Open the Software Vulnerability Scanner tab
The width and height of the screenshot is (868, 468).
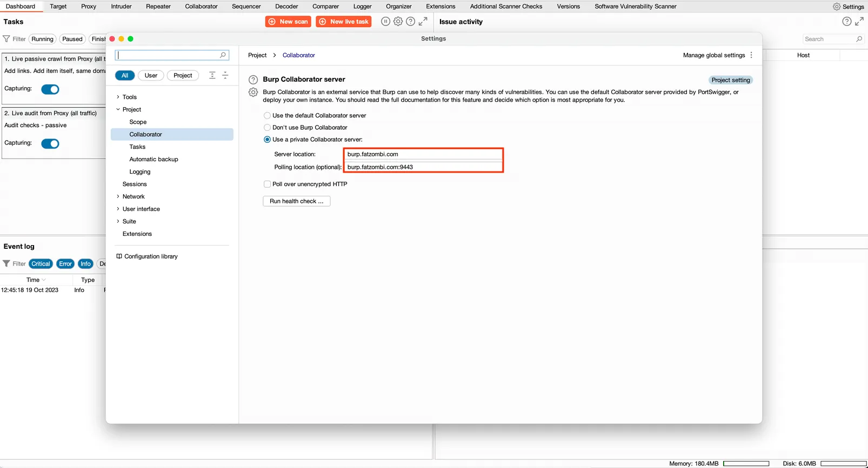coord(636,6)
